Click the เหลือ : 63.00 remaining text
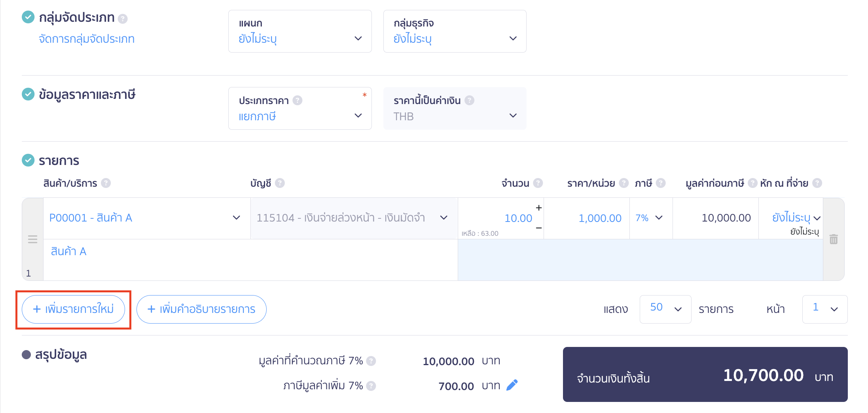 coord(480,233)
